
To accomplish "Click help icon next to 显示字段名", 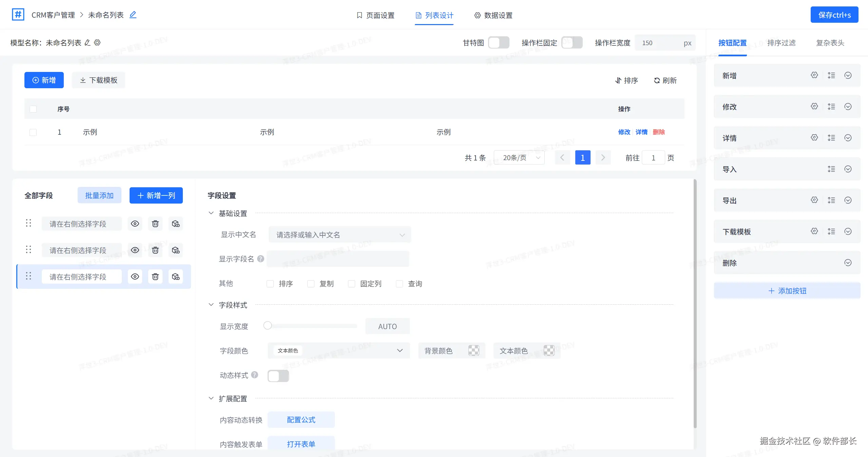I will (x=261, y=259).
